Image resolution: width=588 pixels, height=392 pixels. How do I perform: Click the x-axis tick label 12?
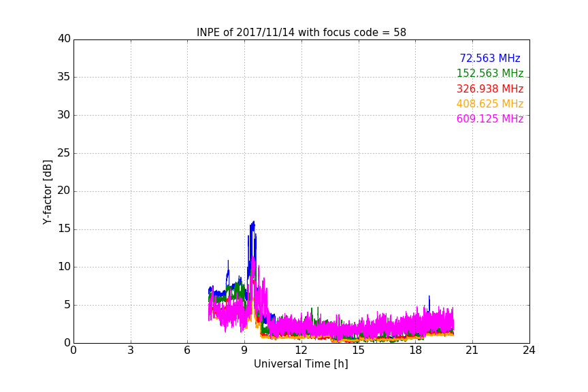pyautogui.click(x=301, y=350)
